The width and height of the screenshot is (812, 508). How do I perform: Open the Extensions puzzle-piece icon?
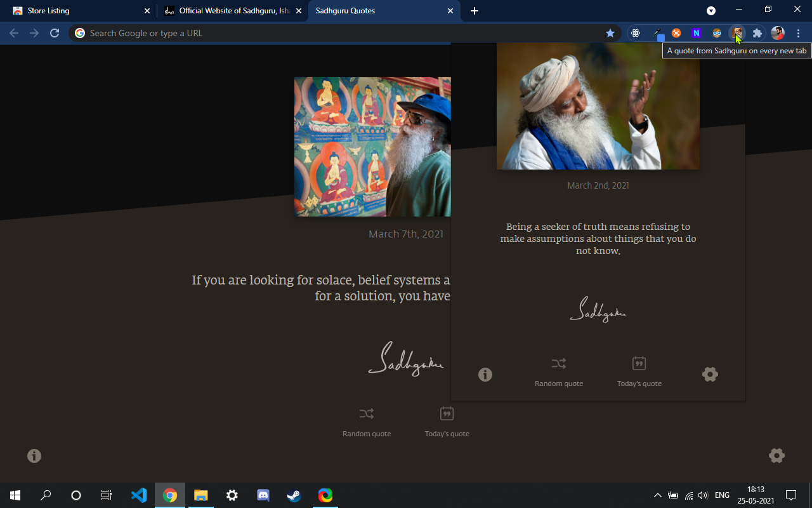(x=757, y=32)
